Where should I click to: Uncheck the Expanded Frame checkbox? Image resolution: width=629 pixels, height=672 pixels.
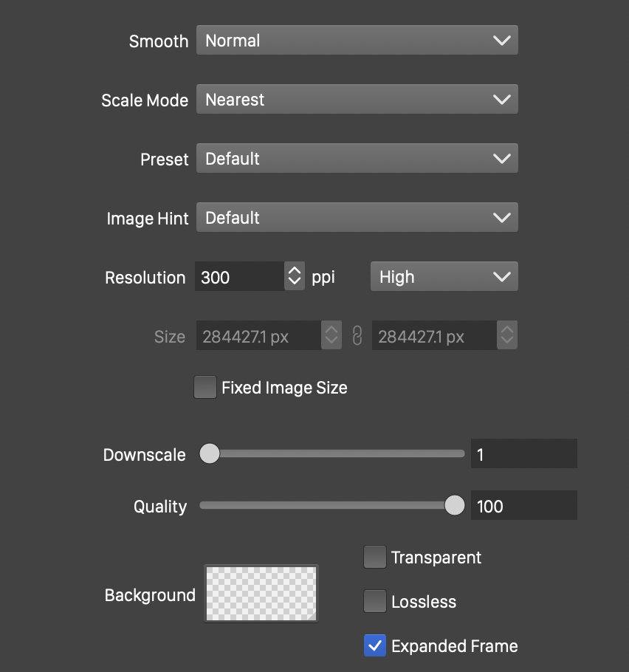tap(375, 646)
